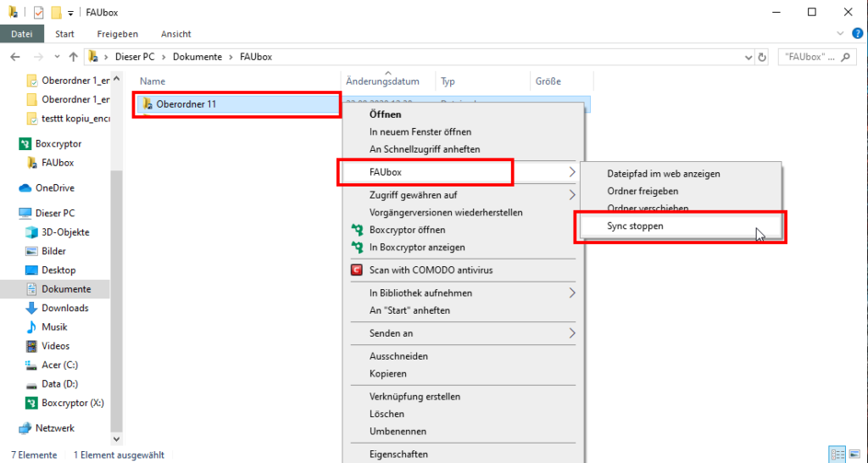Screen dimensions: 868x463
Task: Click the Boxcryptor icon in navigation pane
Action: [25, 144]
